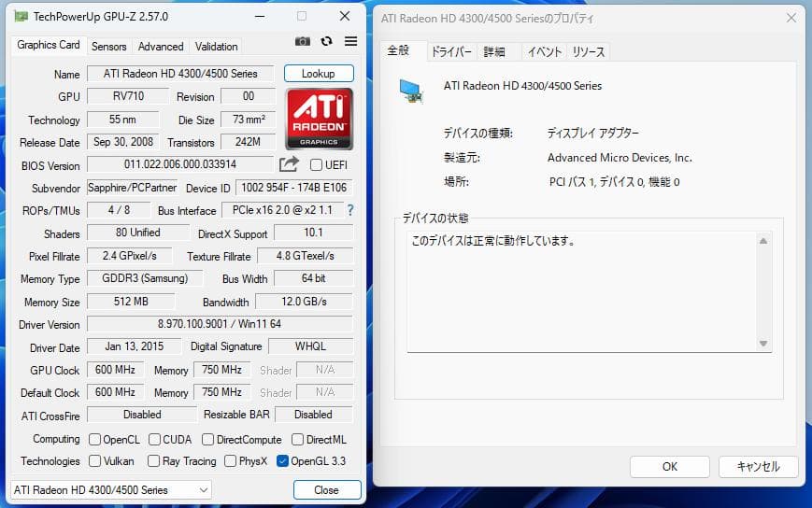Viewport: 812px width, 508px height.
Task: Open the イベント tab in properties
Action: 544,51
